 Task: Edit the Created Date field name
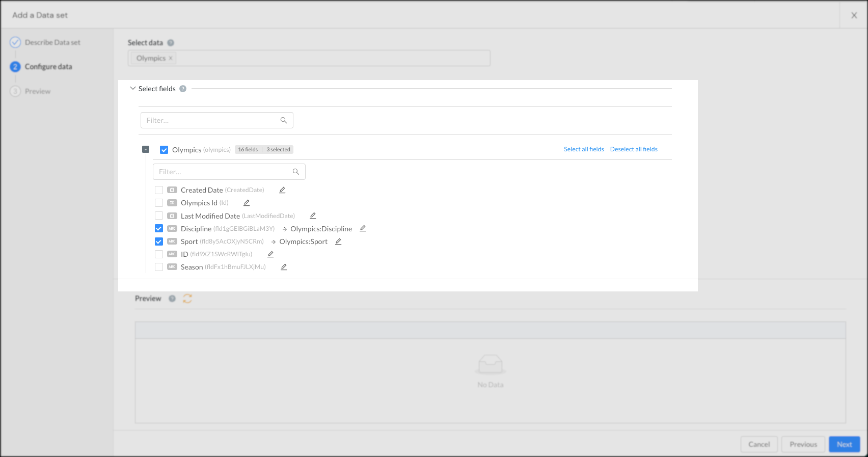coord(282,190)
